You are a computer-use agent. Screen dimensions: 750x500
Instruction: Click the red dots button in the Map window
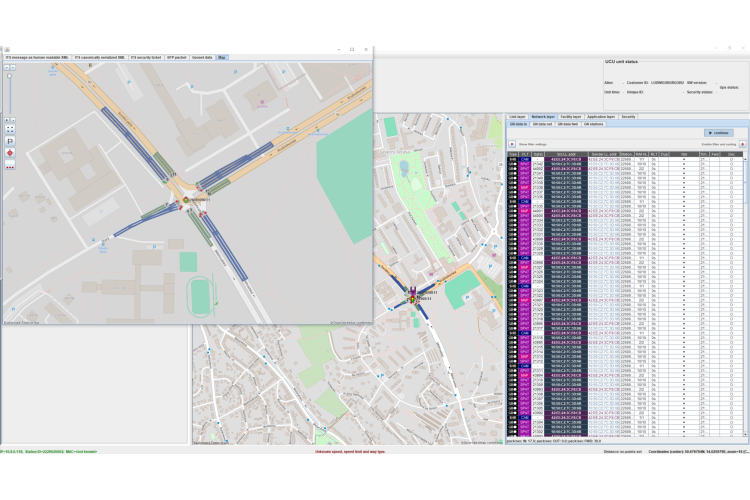coord(10,165)
